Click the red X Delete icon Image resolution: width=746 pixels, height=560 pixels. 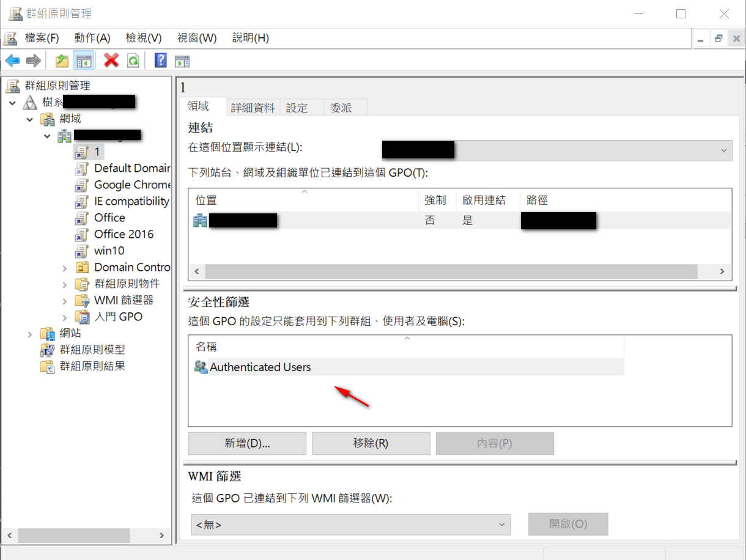(x=111, y=61)
